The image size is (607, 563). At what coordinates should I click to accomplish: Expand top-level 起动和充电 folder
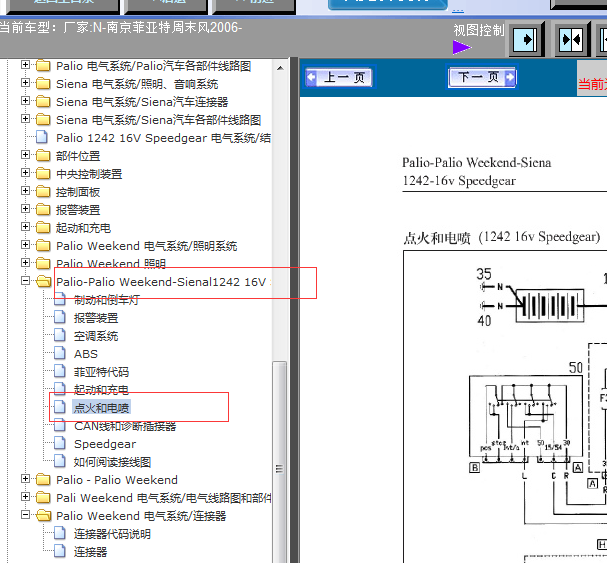(x=25, y=227)
